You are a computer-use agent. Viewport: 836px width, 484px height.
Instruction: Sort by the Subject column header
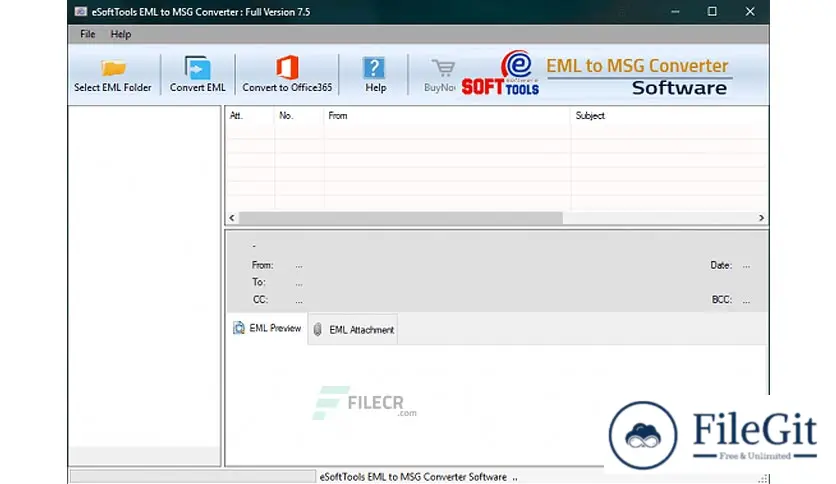[669, 116]
